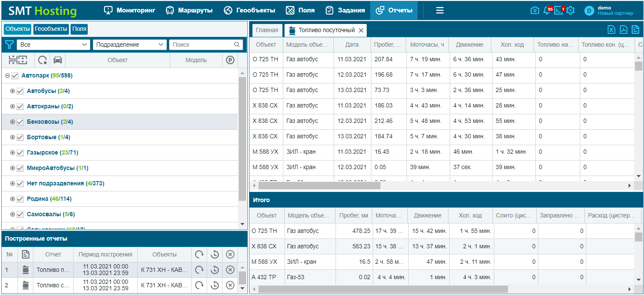The height and width of the screenshot is (295, 644).
Task: Click the Объекты button in left panel
Action: [18, 29]
